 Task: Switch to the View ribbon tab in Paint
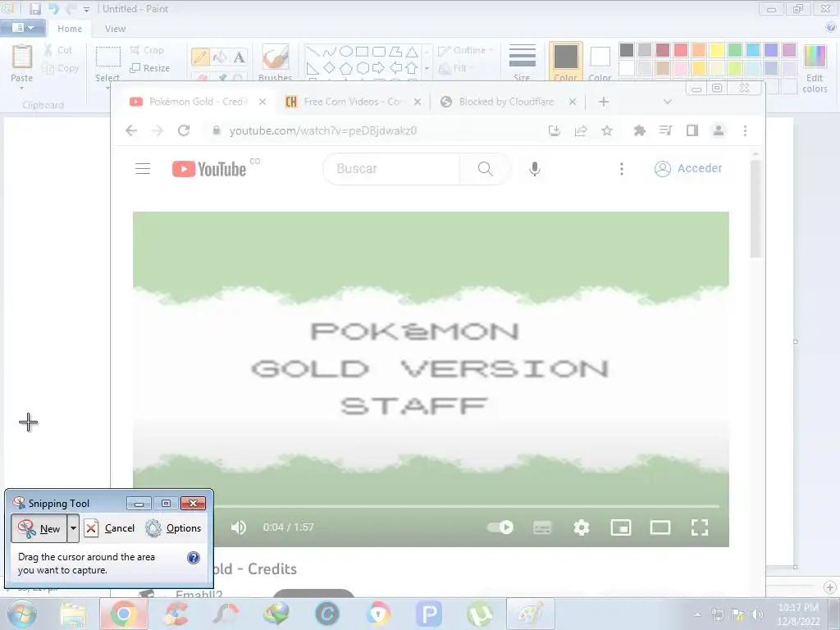pyautogui.click(x=115, y=29)
